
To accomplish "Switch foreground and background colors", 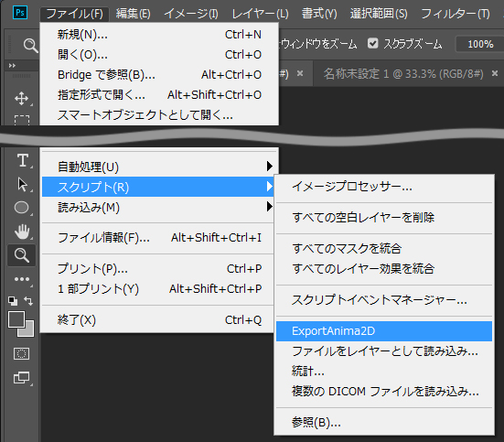I will (28, 301).
